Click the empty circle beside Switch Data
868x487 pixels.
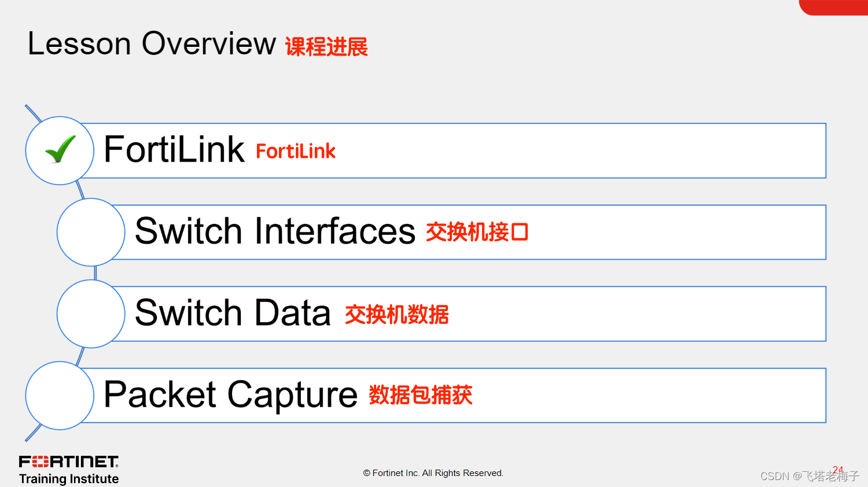91,313
